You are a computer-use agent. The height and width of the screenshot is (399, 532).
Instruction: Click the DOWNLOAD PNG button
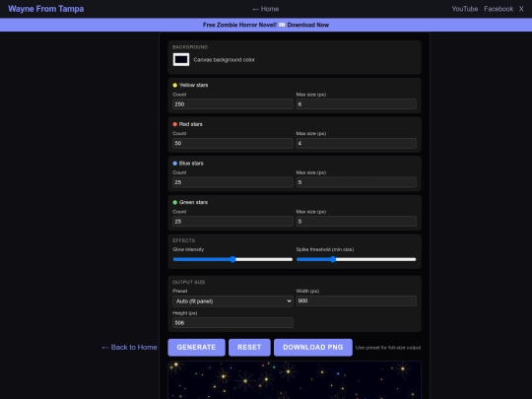[x=313, y=348]
